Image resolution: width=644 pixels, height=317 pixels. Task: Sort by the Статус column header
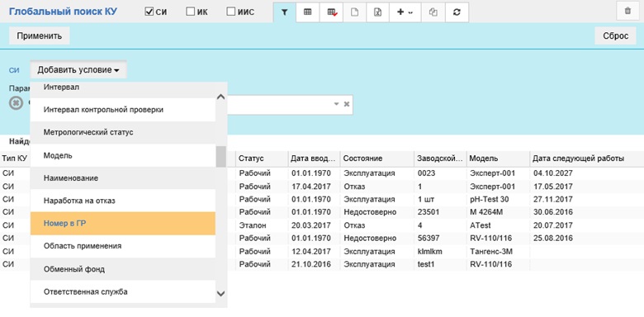pos(262,158)
